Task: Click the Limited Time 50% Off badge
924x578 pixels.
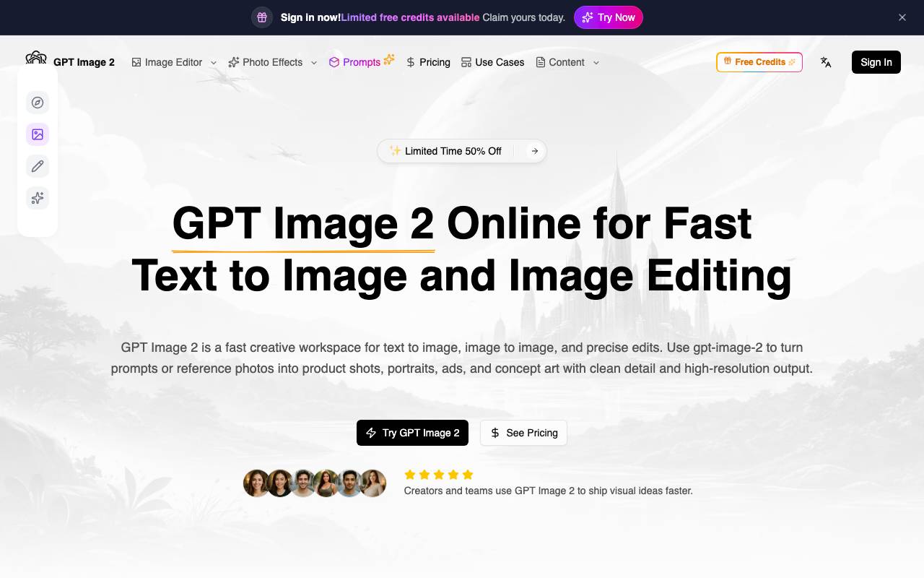Action: [x=462, y=151]
